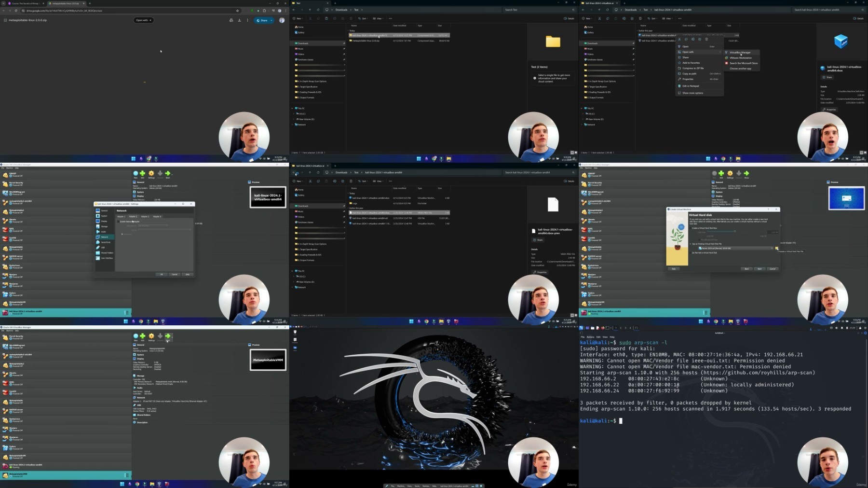Image resolution: width=868 pixels, height=488 pixels.
Task: Click Next in the Create Virtual Machine dialog
Action: 759,269
